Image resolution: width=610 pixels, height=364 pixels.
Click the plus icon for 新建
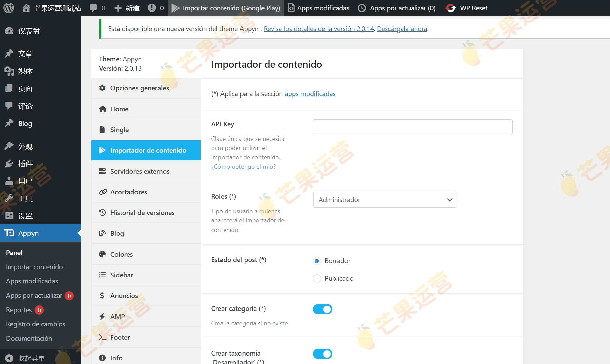[x=118, y=8]
